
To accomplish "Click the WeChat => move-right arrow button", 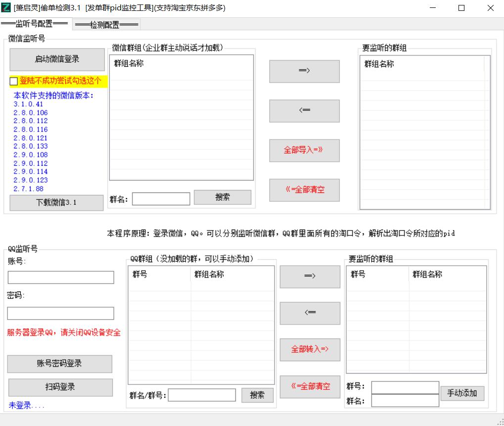I will 304,71.
